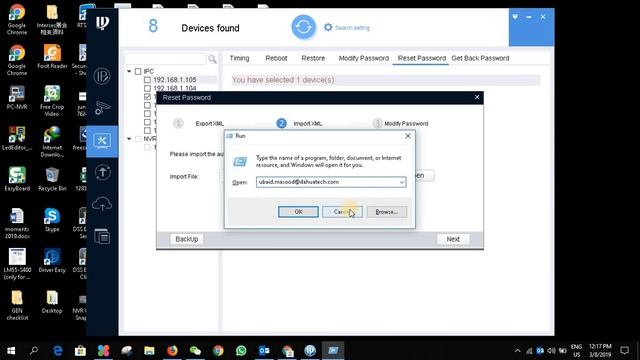This screenshot has width=640, height=360.
Task: Switch to the Reboot tab
Action: [276, 58]
